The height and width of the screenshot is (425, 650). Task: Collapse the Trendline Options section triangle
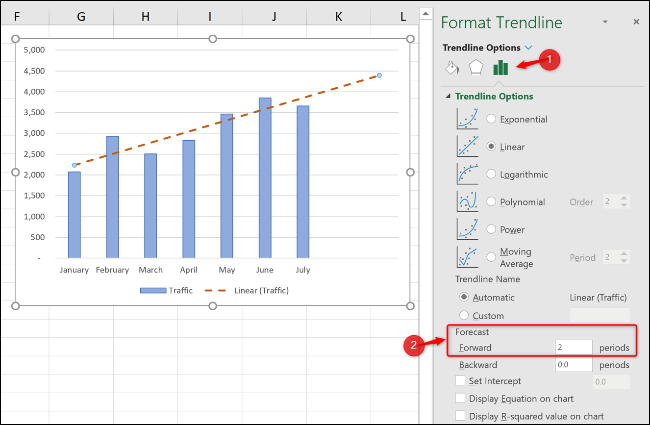click(x=448, y=97)
